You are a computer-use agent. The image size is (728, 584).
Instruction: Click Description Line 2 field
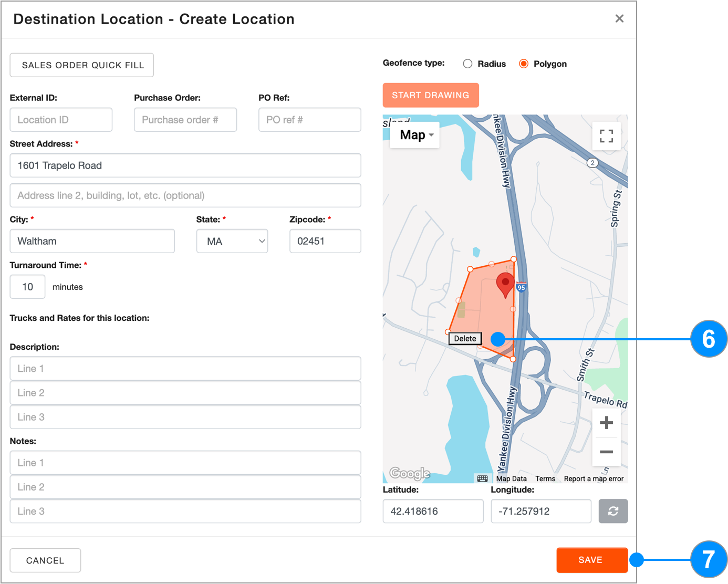pyautogui.click(x=185, y=393)
